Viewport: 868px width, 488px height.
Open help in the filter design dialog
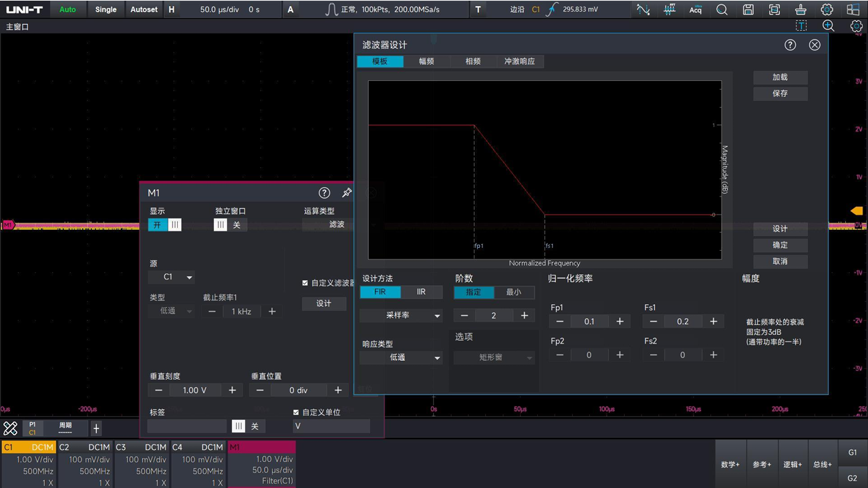pos(790,45)
